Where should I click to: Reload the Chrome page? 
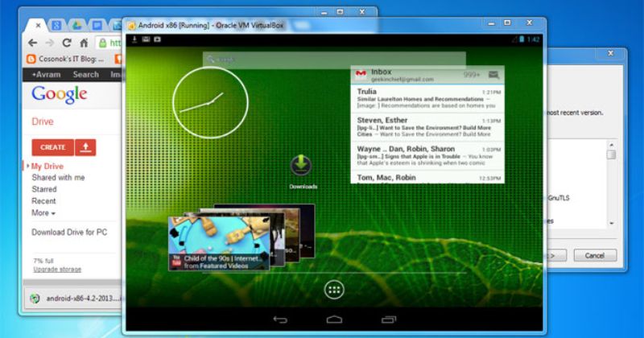[x=67, y=43]
